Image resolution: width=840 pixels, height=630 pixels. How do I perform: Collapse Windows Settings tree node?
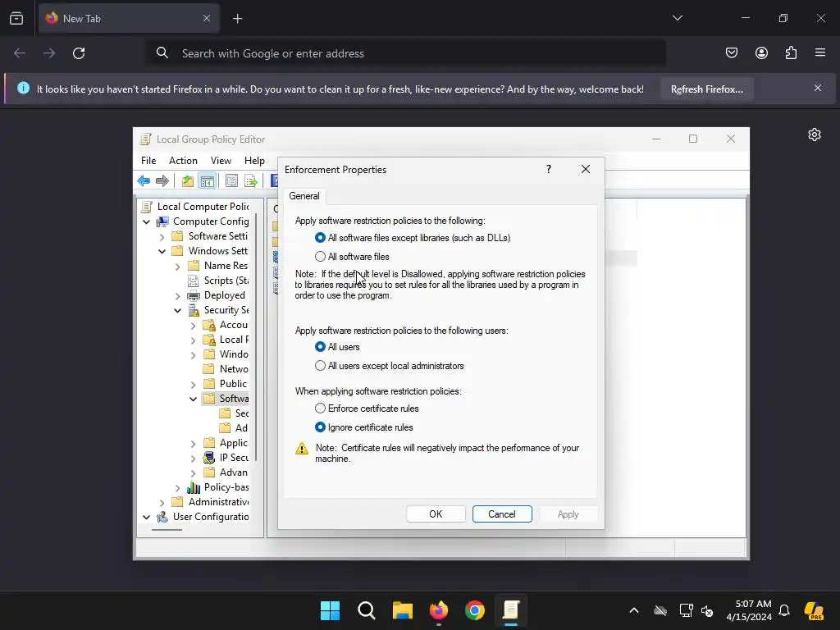162,251
